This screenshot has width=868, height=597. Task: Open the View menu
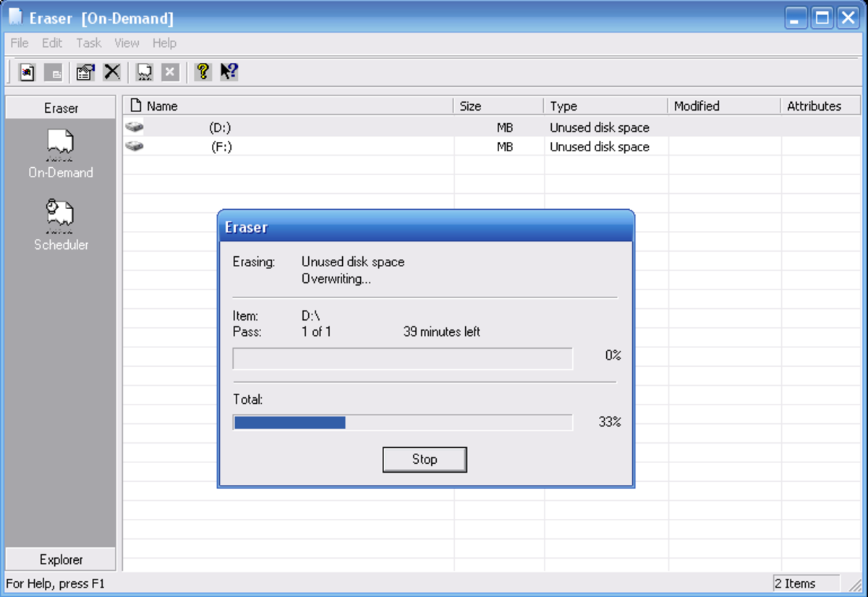coord(127,43)
